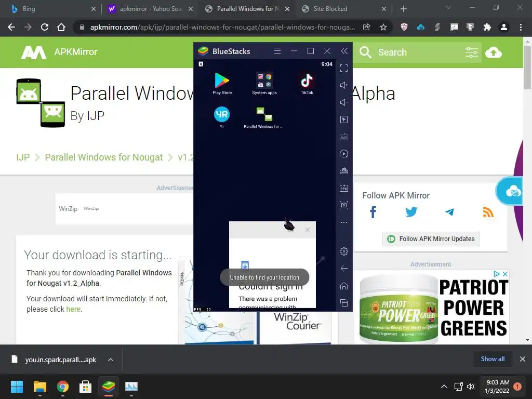The height and width of the screenshot is (399, 532).
Task: Switch to the Site Blocked tab
Action: 344,9
